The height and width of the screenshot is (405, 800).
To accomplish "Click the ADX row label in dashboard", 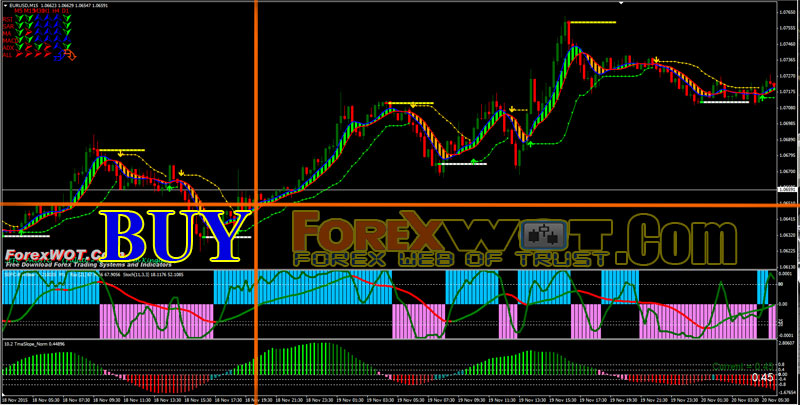I will coord(8,47).
